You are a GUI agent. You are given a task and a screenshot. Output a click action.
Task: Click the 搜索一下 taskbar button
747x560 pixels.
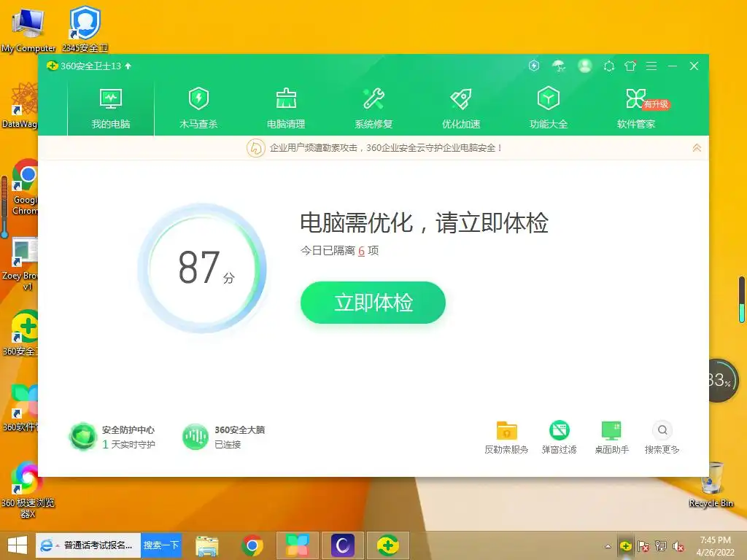tap(161, 545)
